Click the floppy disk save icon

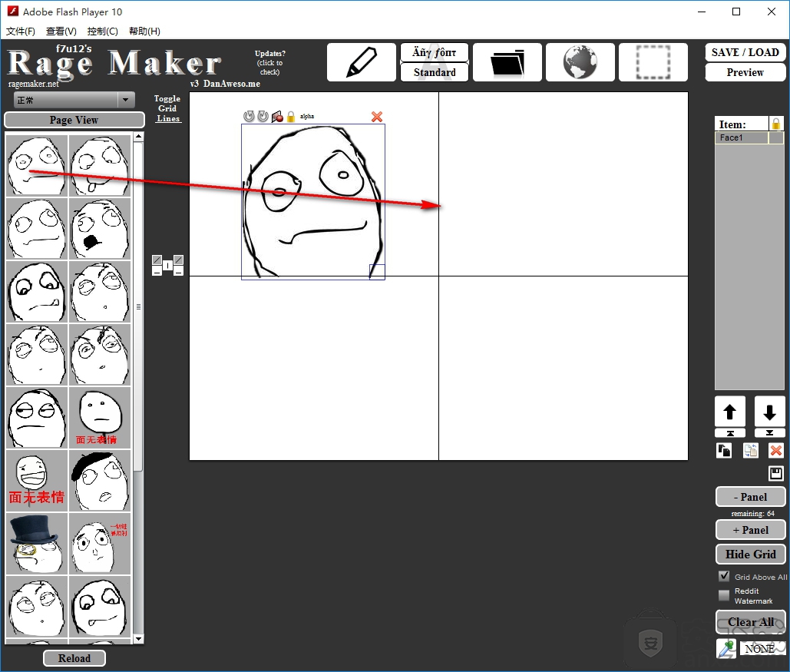tap(776, 473)
